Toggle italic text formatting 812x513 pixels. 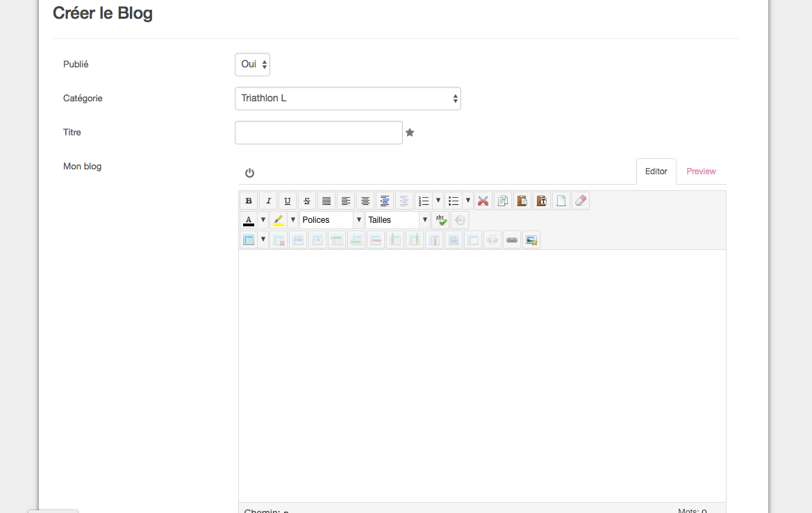click(268, 201)
